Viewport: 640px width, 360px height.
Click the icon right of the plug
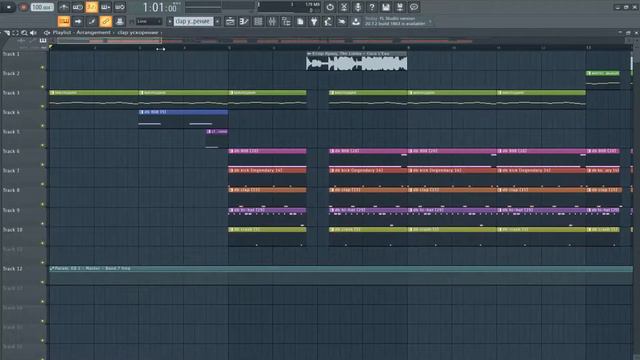(x=328, y=21)
